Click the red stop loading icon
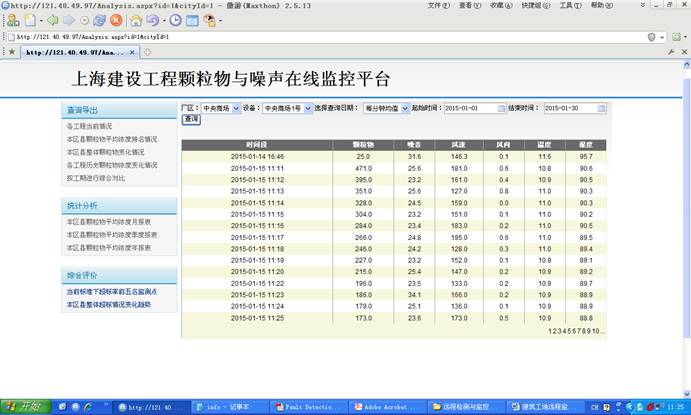The height and width of the screenshot is (415, 691). pyautogui.click(x=115, y=20)
